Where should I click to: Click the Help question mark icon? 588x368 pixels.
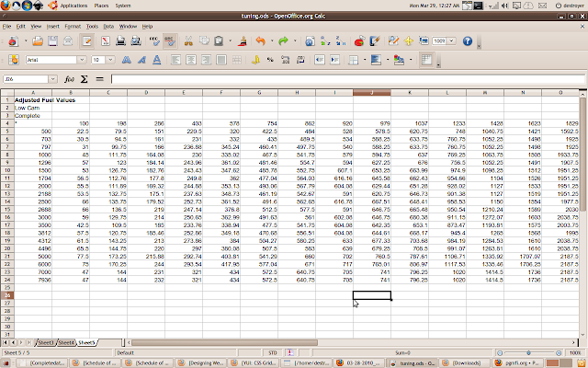click(x=468, y=41)
